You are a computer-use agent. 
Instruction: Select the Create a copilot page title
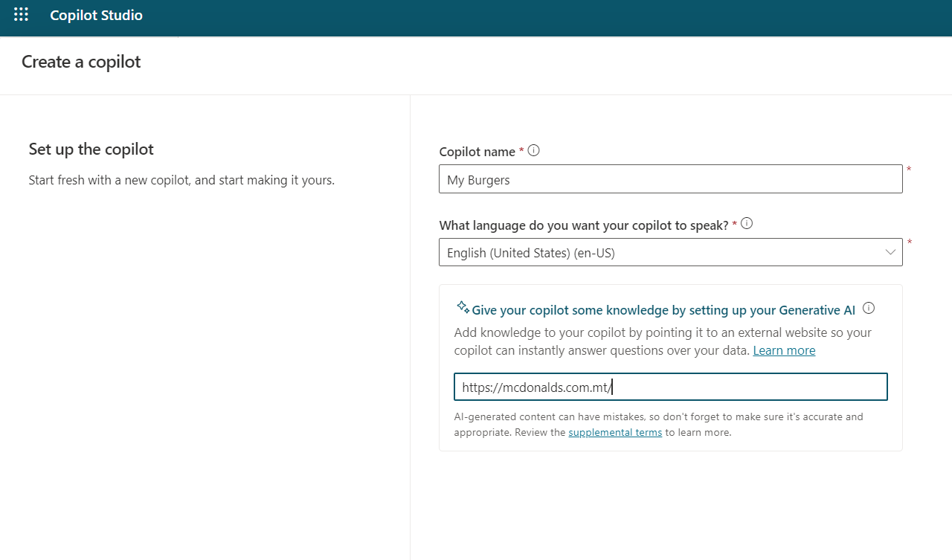point(80,62)
